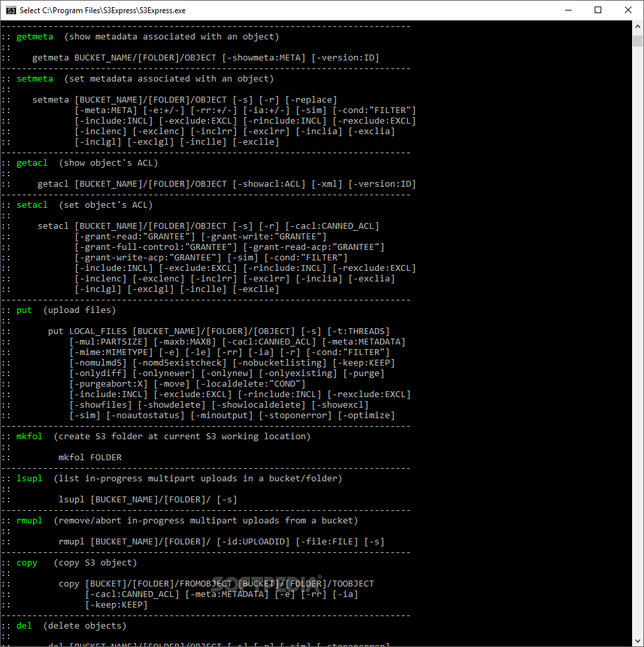Click '(show metadata associated with an object)' text
The image size is (644, 647).
[172, 37]
